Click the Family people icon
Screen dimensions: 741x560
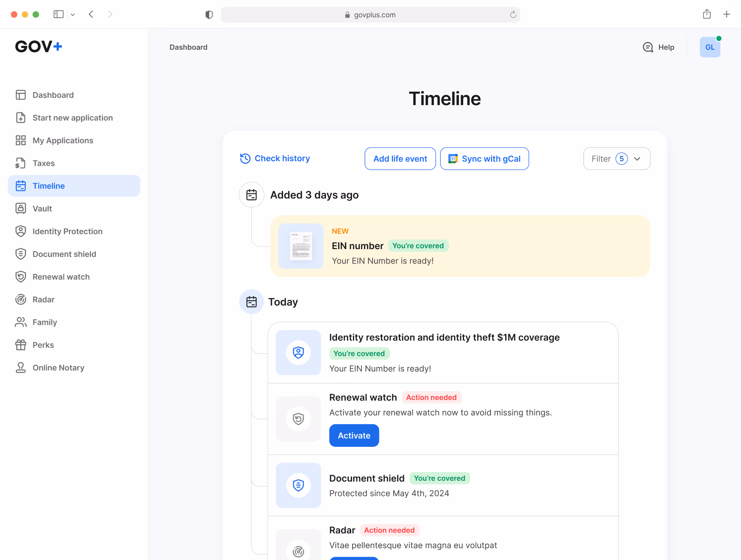coord(21,322)
